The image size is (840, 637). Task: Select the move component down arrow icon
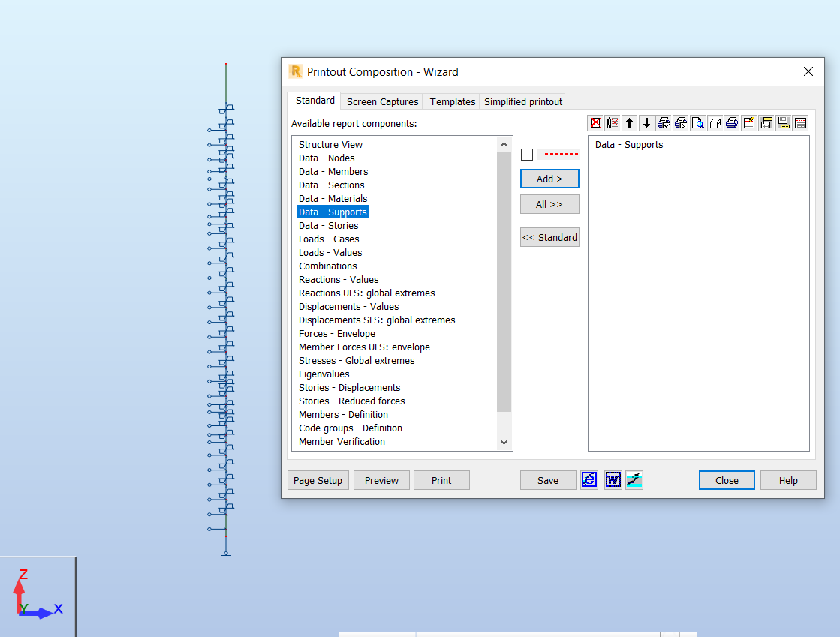click(x=646, y=122)
